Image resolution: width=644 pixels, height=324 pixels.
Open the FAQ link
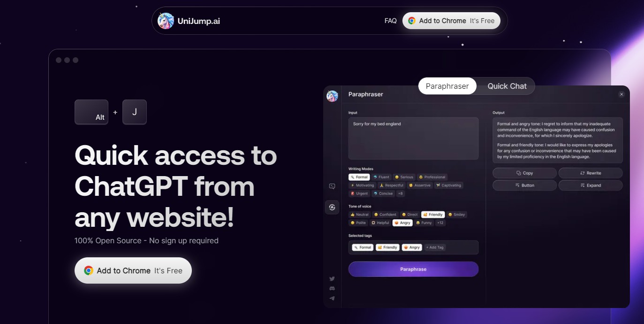pos(391,21)
